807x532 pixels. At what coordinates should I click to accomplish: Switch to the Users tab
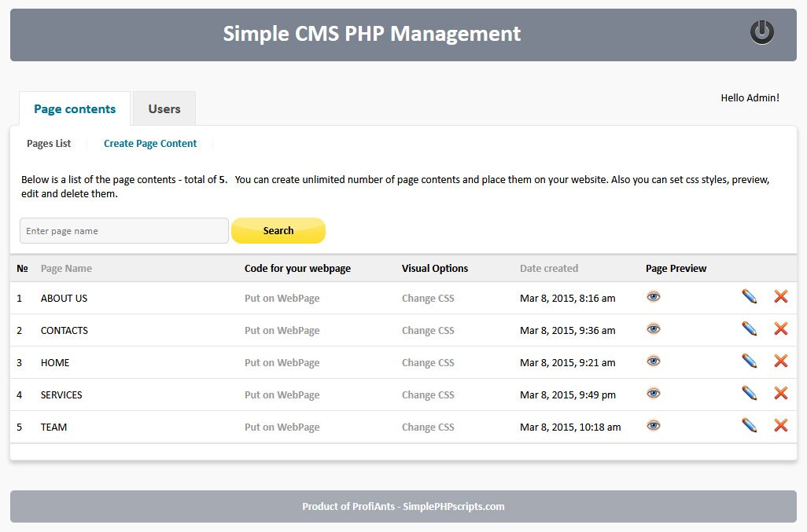click(164, 108)
